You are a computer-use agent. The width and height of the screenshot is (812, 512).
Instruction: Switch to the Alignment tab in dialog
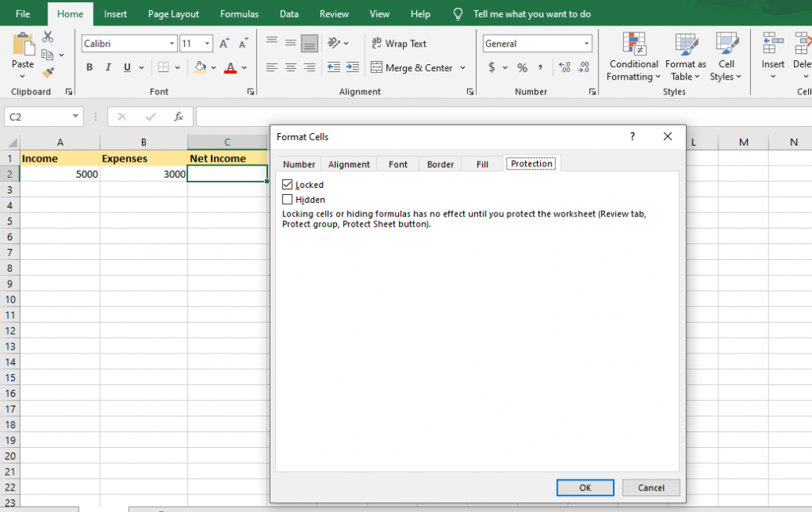tap(349, 164)
